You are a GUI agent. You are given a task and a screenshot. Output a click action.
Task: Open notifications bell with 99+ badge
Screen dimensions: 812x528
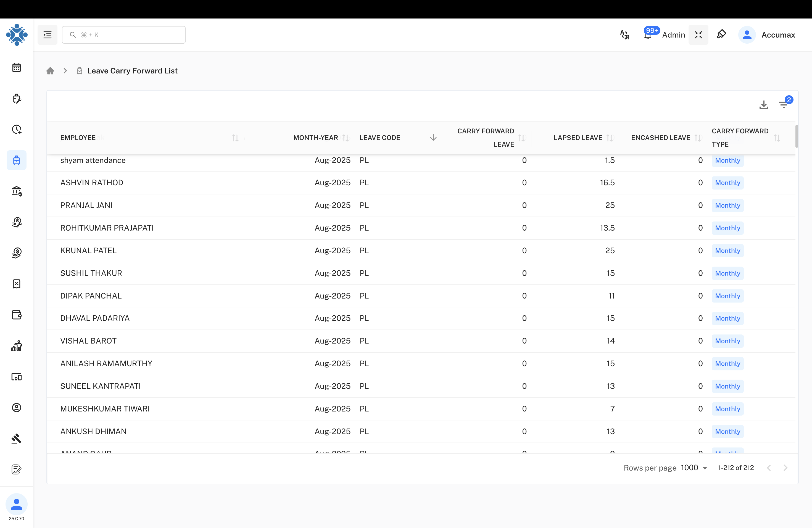(648, 35)
